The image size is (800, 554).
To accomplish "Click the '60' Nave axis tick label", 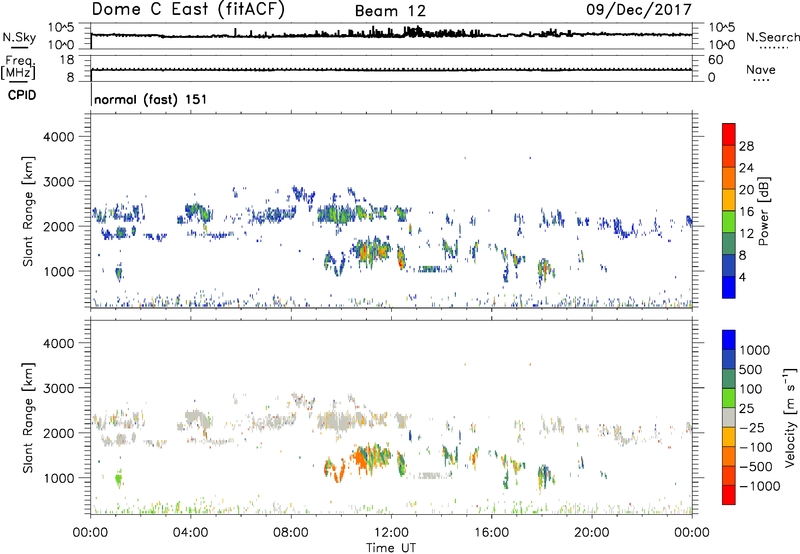I will point(715,60).
